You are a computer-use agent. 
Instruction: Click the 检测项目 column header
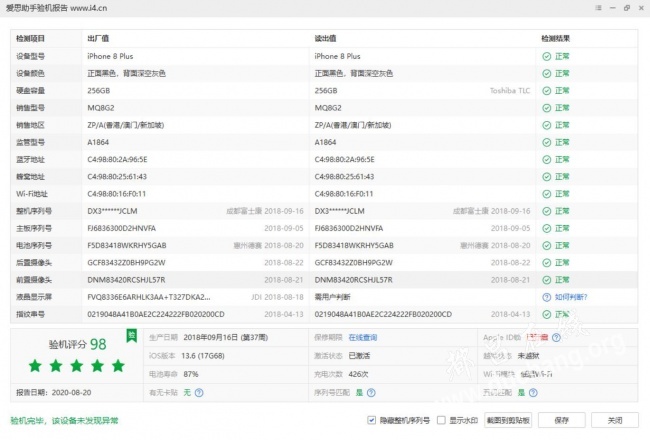pyautogui.click(x=30, y=39)
